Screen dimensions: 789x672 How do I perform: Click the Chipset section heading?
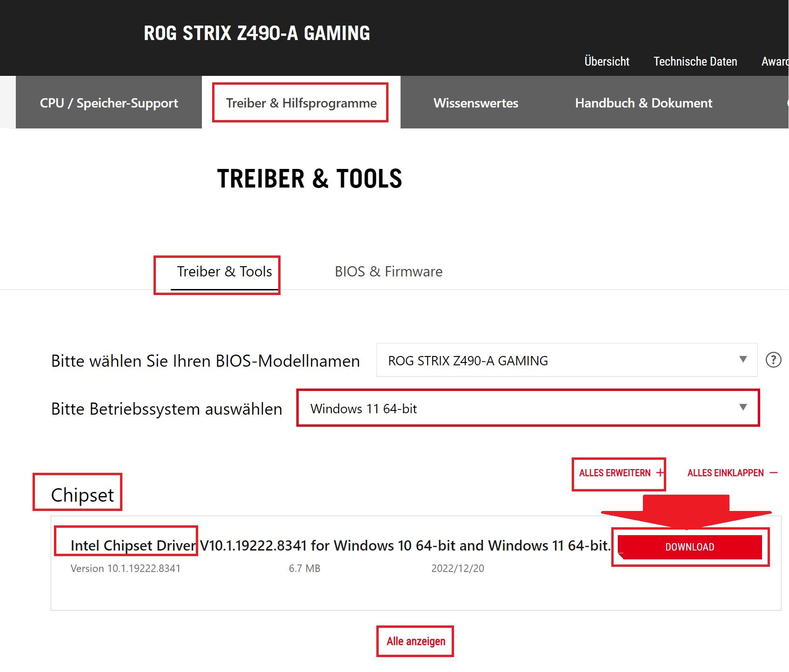pos(82,495)
